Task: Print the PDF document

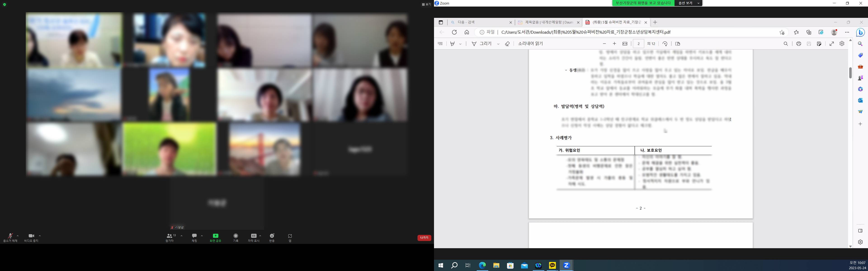Action: click(x=799, y=44)
